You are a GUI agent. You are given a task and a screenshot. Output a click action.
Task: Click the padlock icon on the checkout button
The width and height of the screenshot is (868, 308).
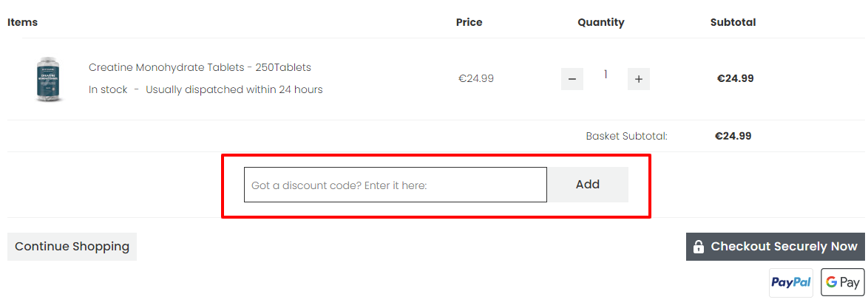(x=699, y=247)
